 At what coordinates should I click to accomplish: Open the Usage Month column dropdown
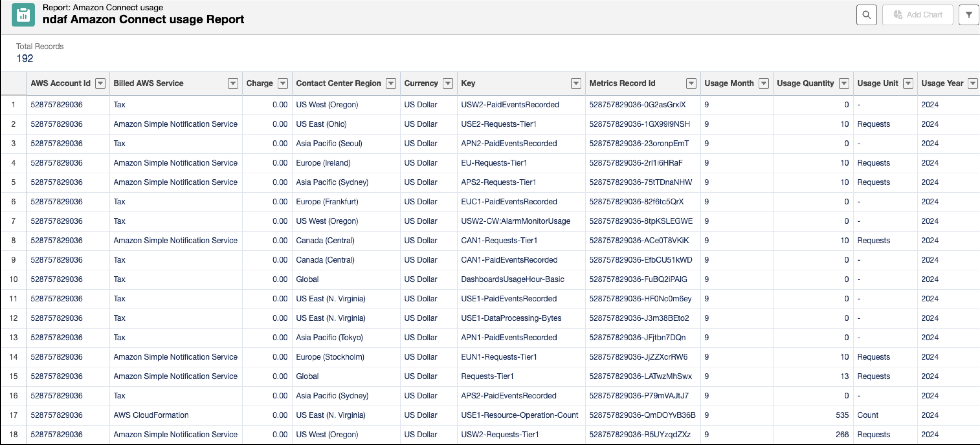[763, 83]
